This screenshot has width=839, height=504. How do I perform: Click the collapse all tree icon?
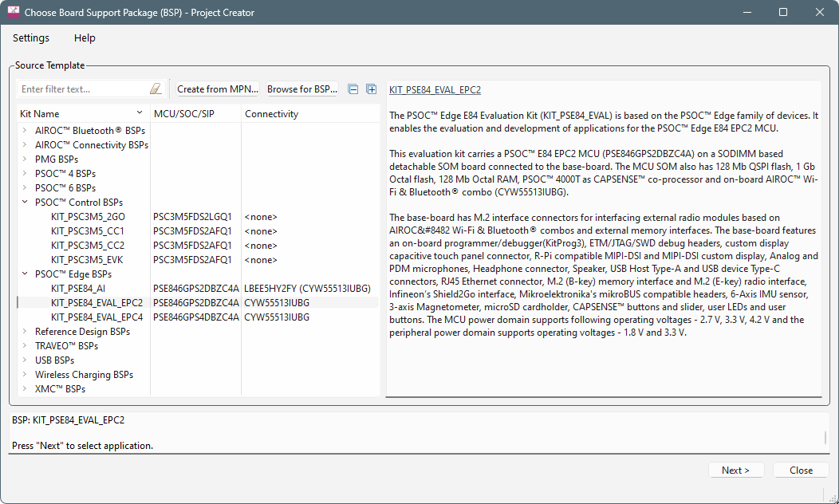[x=353, y=89]
